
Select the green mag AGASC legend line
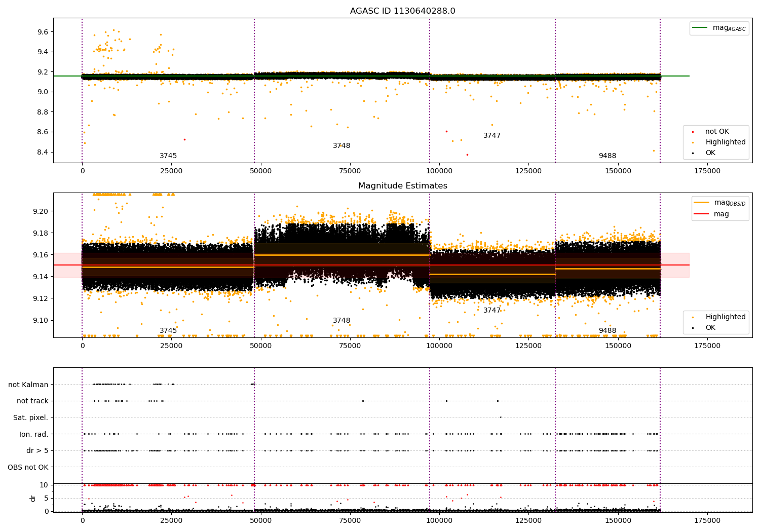[x=700, y=28]
